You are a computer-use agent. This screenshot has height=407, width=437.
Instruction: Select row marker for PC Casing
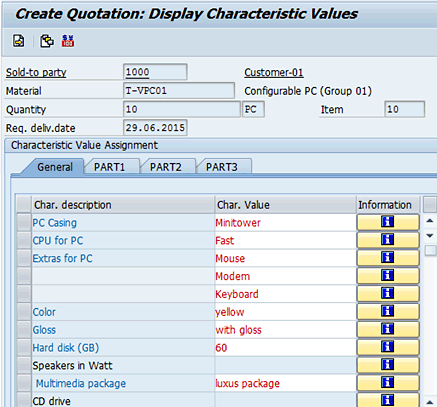click(24, 222)
